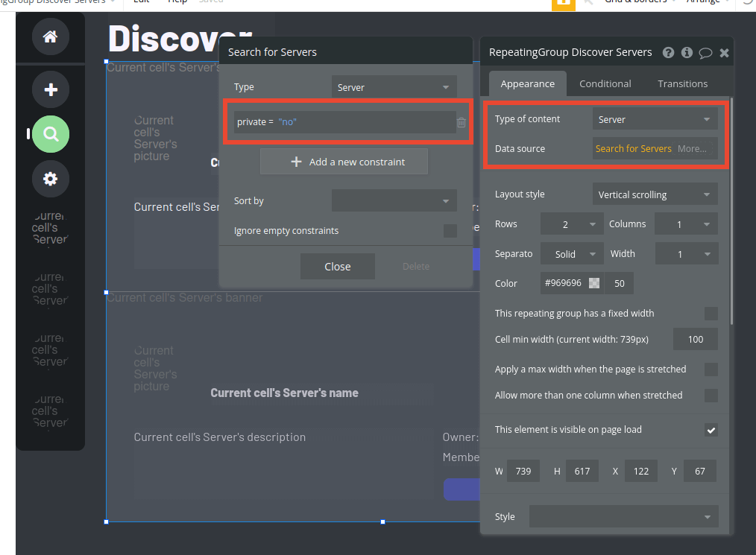This screenshot has width=756, height=555.
Task: Check Ignore empty constraints
Action: tap(450, 231)
